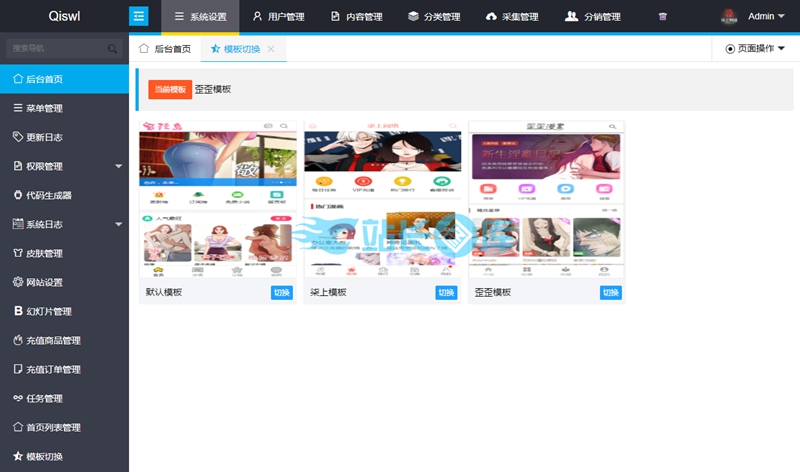Open 代码生成器 in the sidebar
Screen dimensions: 800x472
(49, 195)
